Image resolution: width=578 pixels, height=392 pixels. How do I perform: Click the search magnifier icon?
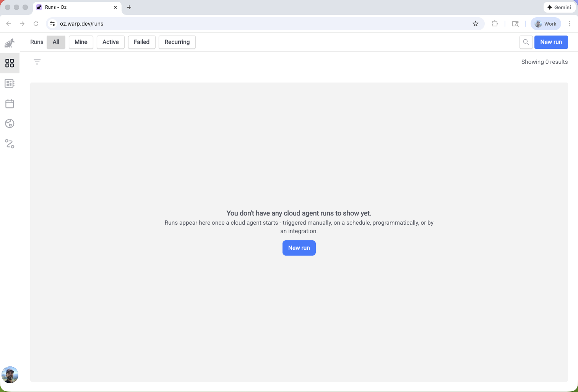(x=526, y=42)
